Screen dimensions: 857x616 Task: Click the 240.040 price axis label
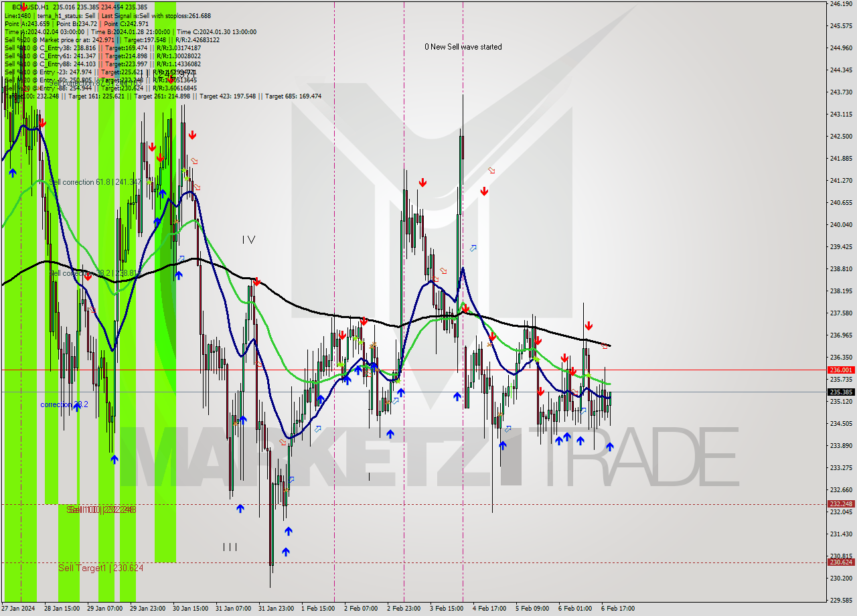840,225
